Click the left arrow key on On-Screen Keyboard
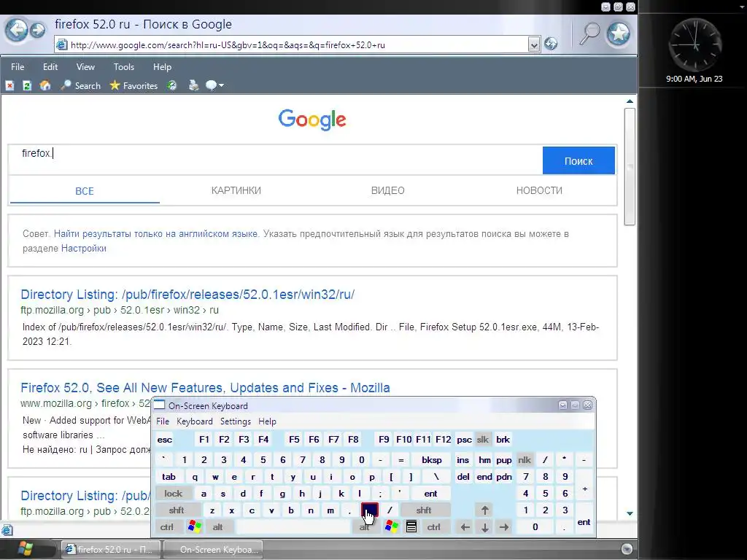Image resolution: width=747 pixels, height=560 pixels. [465, 527]
